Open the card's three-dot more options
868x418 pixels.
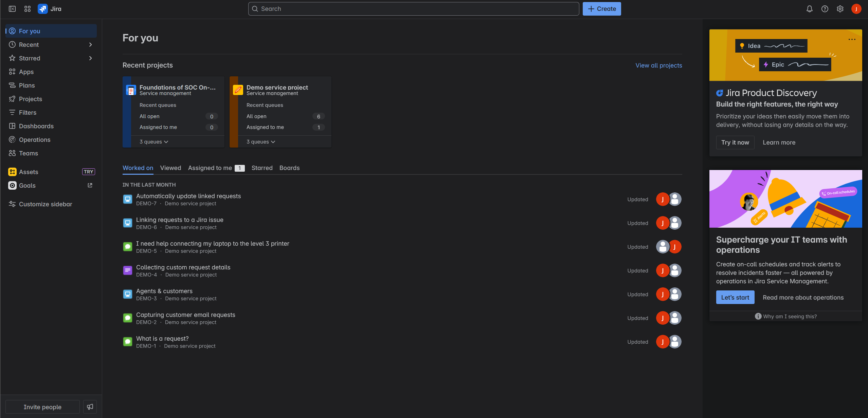852,39
